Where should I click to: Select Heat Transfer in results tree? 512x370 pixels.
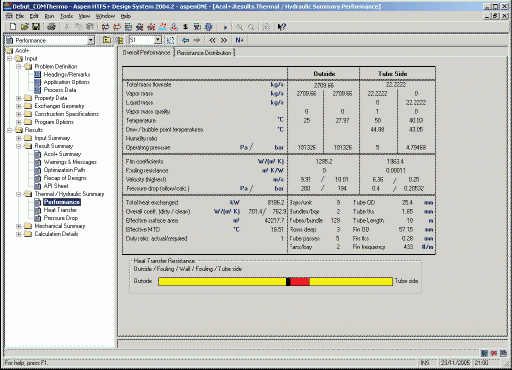click(60, 210)
